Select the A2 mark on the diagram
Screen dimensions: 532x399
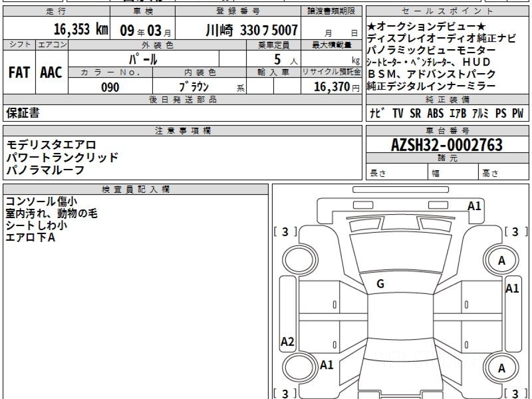(287, 342)
